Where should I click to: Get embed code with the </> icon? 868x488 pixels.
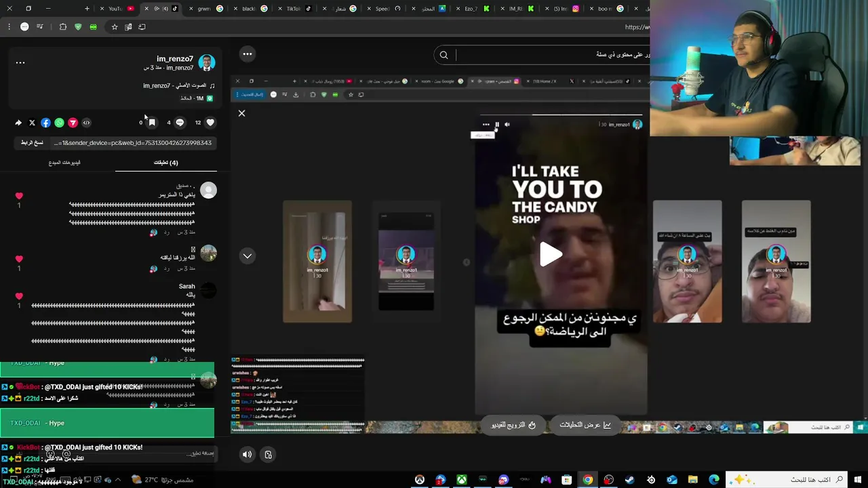[86, 123]
